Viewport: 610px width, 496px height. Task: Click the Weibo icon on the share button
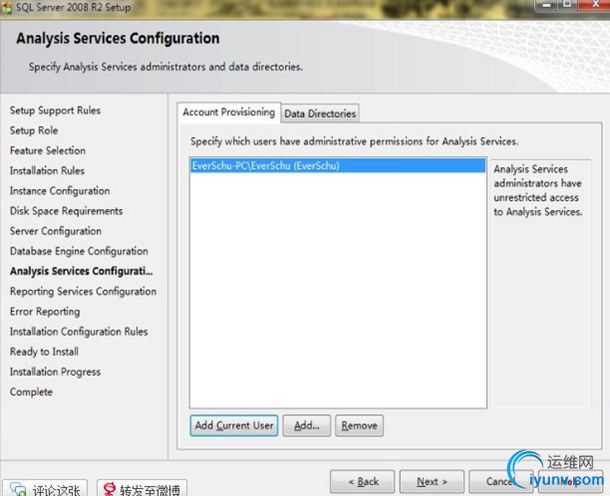tap(109, 489)
